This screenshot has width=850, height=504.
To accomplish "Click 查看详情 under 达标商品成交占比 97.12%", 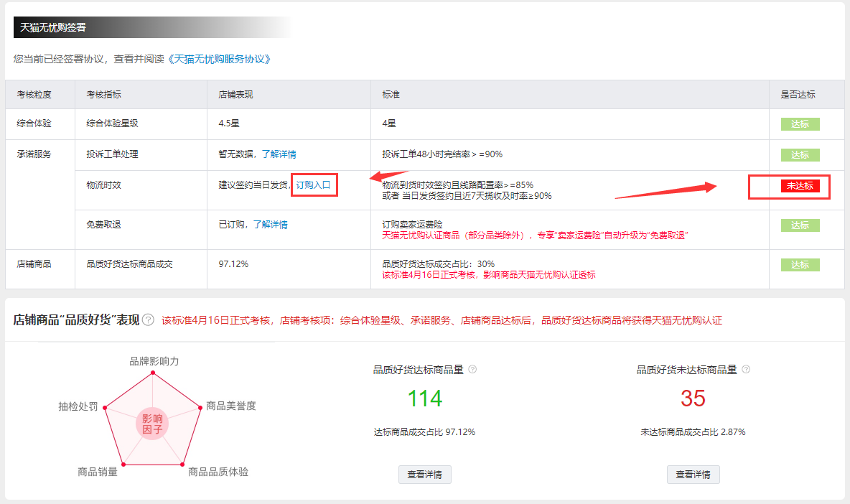I will (424, 474).
